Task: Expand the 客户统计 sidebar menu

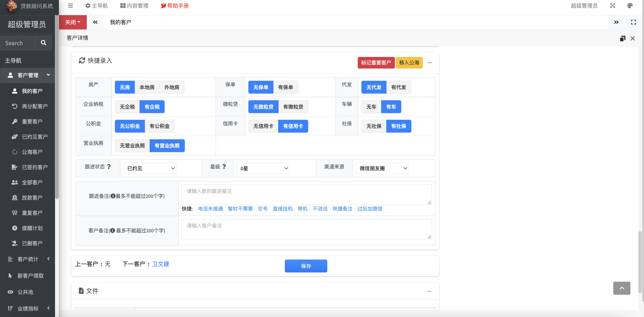Action: pos(28,259)
